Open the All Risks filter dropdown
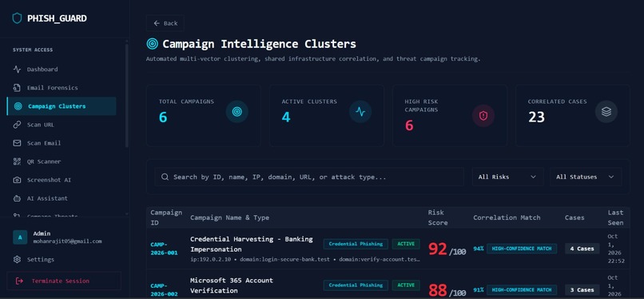The image size is (644, 299). tap(507, 177)
